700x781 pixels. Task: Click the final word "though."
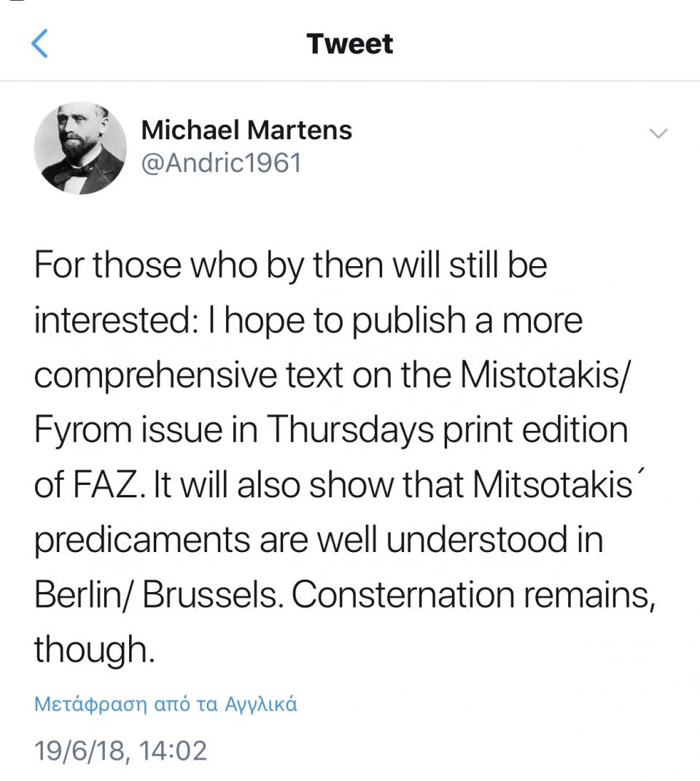tap(94, 650)
